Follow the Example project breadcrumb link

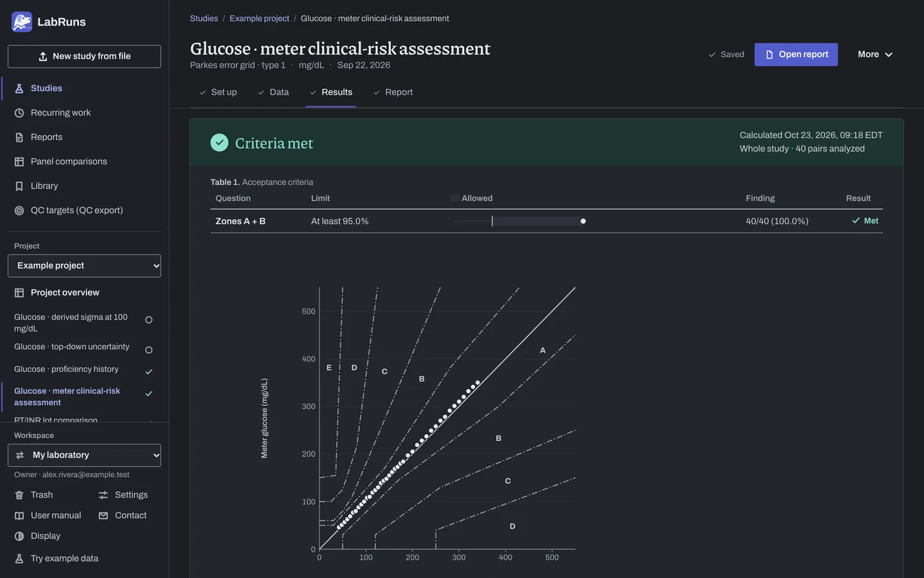(259, 19)
